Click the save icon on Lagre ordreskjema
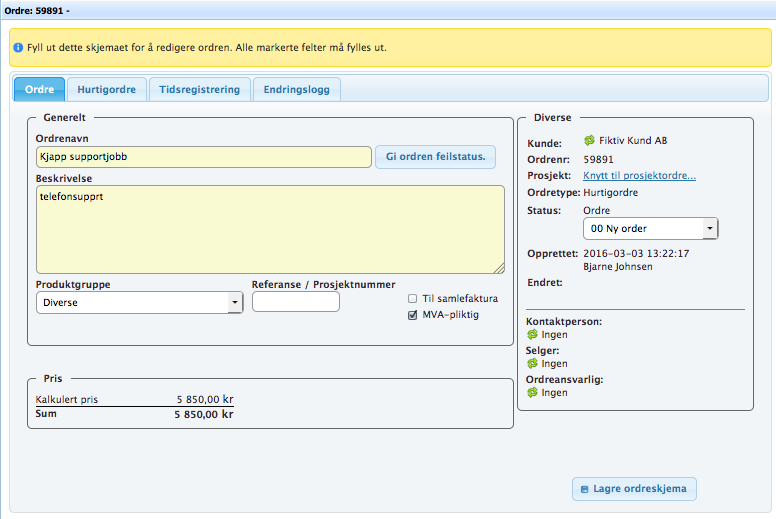776x519 pixels. pos(583,489)
